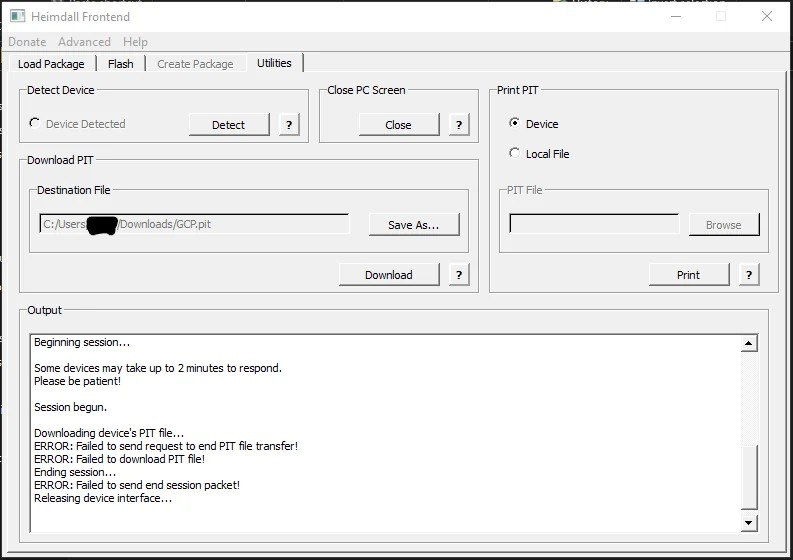
Task: Open help next to Print button
Action: (749, 275)
